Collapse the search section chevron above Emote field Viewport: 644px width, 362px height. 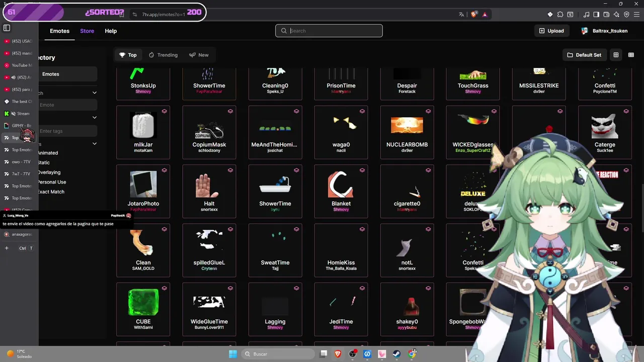(94, 93)
